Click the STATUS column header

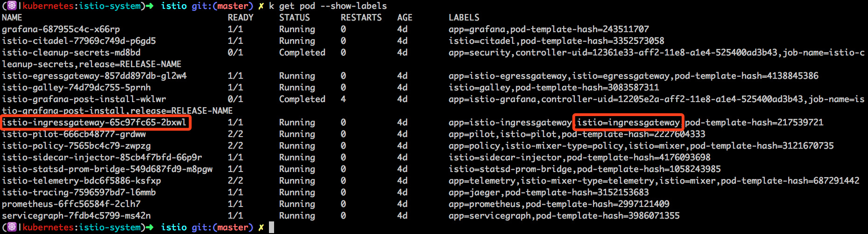[x=294, y=18]
